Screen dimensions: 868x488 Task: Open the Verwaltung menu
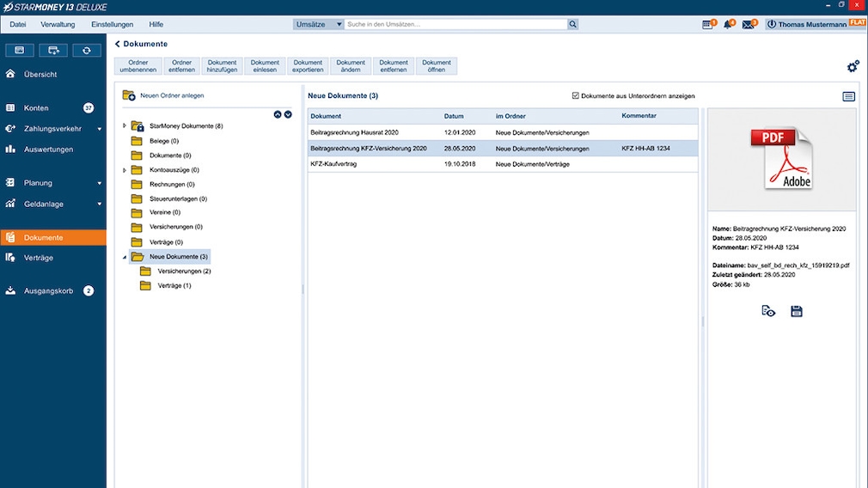click(x=58, y=25)
